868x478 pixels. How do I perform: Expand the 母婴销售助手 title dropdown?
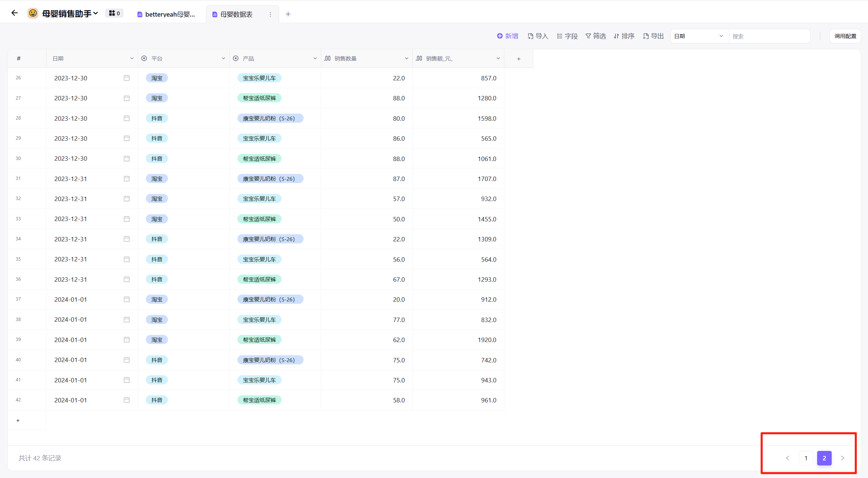point(96,13)
